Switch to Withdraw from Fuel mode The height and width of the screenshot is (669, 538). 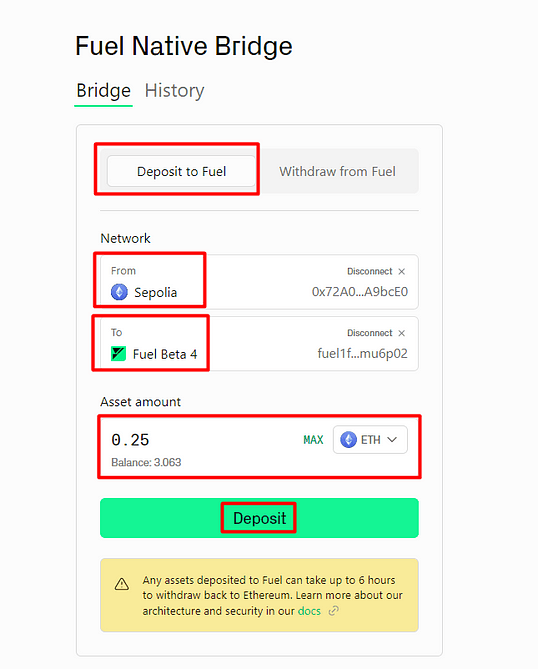coord(337,171)
